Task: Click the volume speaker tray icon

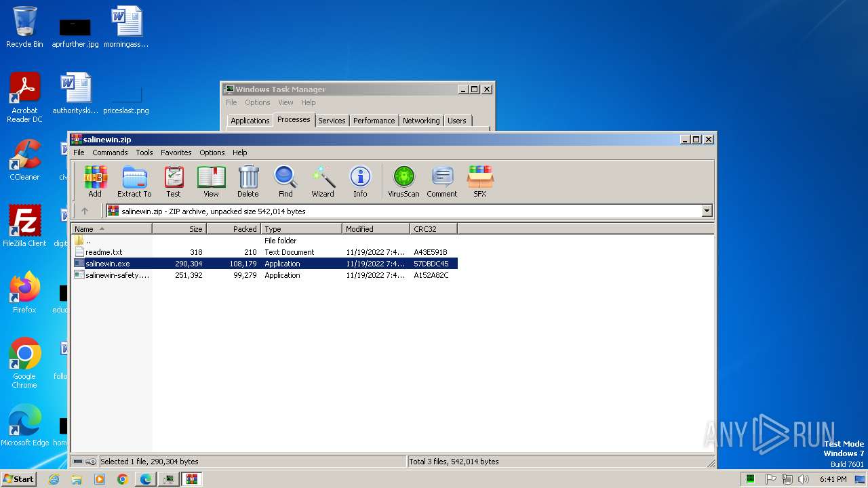Action: 804,479
